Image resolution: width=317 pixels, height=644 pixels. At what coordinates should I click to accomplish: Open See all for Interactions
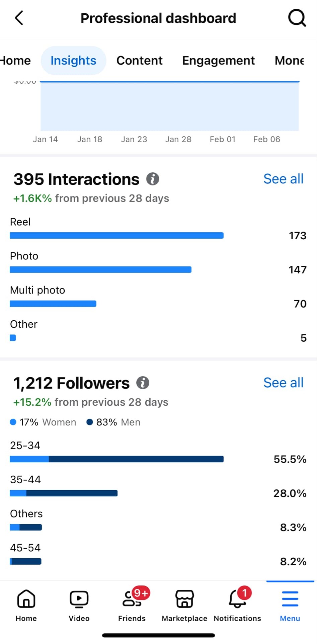283,179
